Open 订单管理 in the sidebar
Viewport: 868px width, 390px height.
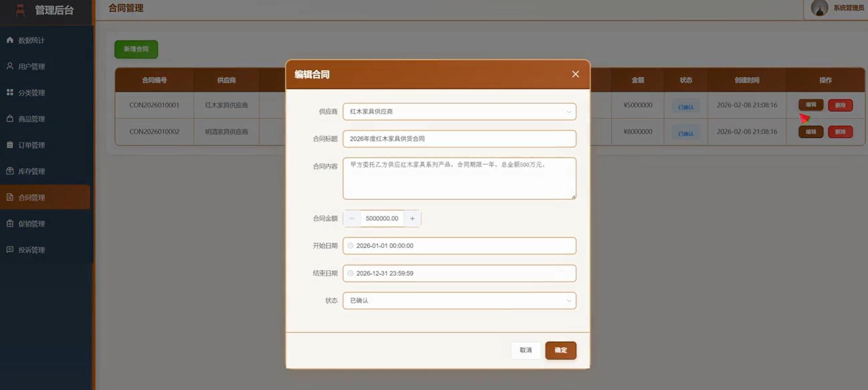click(45, 145)
